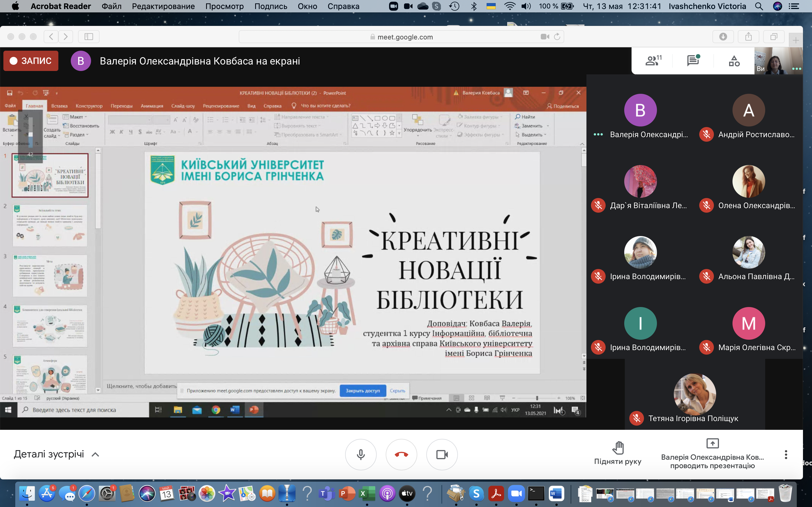
Task: Open the chat messages panel
Action: 693,61
